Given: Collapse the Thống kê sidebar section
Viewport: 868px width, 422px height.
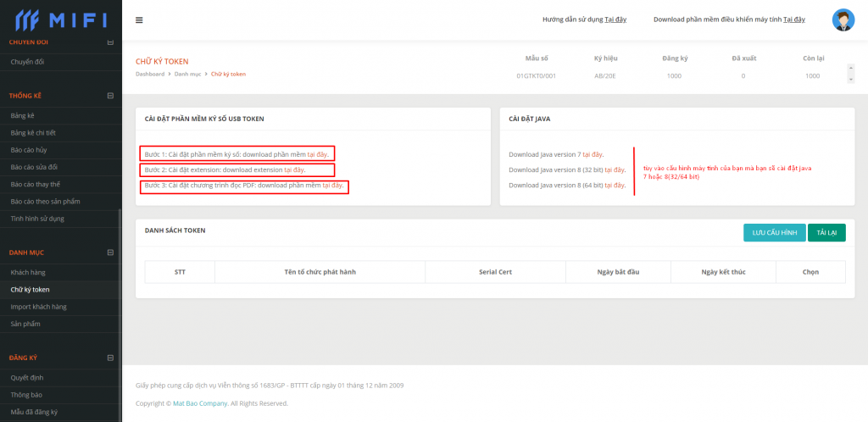Looking at the screenshot, I should (110, 96).
